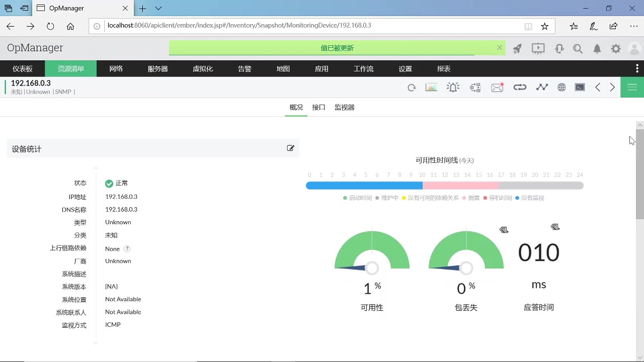Click the device alarms siren icon
Image resolution: width=644 pixels, height=362 pixels.
453,87
